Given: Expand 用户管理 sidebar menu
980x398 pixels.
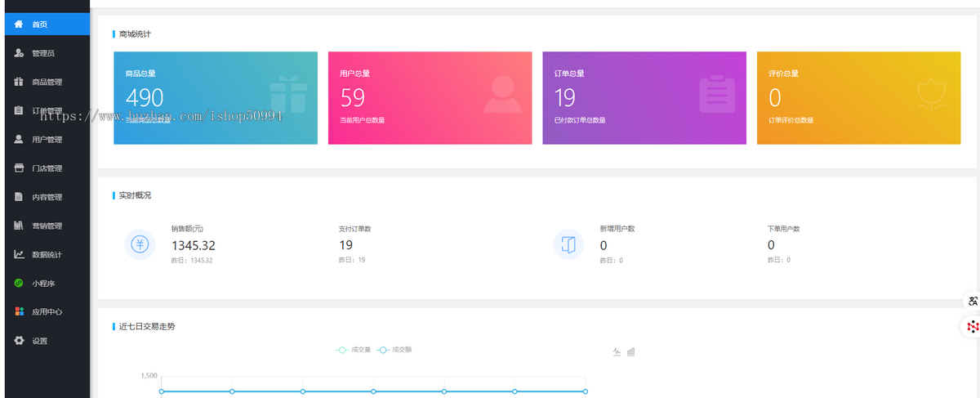Looking at the screenshot, I should [x=47, y=140].
